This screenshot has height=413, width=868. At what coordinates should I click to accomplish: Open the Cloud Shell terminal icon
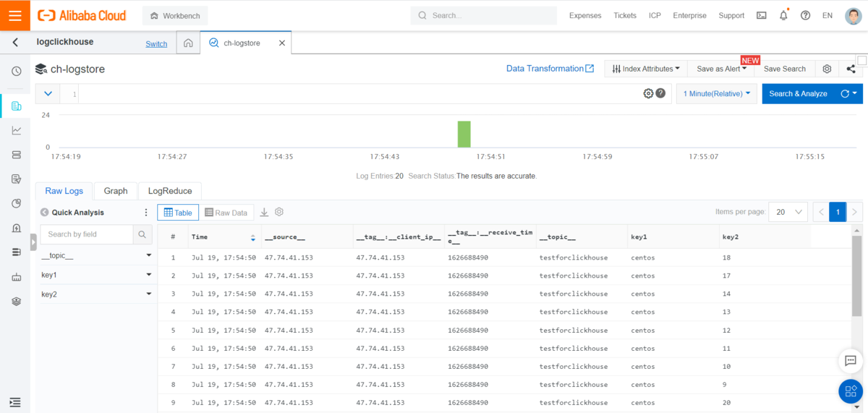point(761,15)
